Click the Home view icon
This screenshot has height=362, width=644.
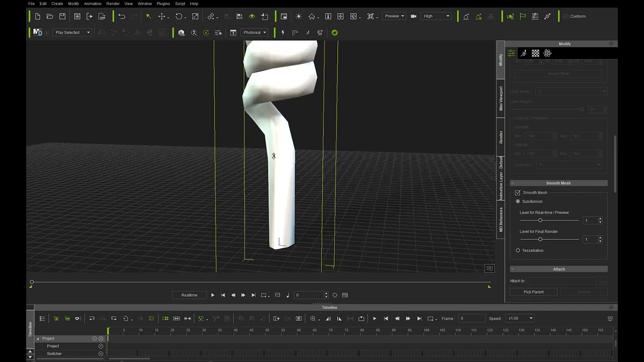tap(311, 16)
